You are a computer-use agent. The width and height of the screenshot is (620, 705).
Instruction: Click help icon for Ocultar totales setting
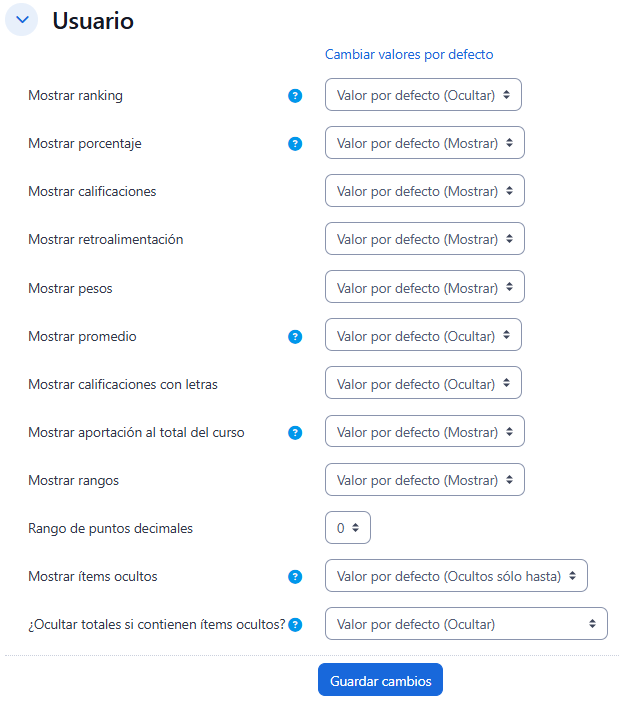tap(295, 625)
